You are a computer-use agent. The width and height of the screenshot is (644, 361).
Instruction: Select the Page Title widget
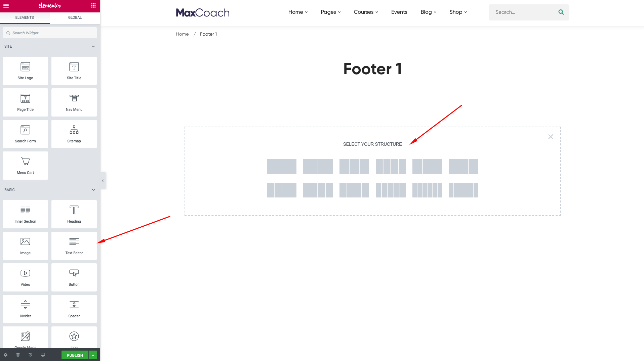tap(25, 102)
